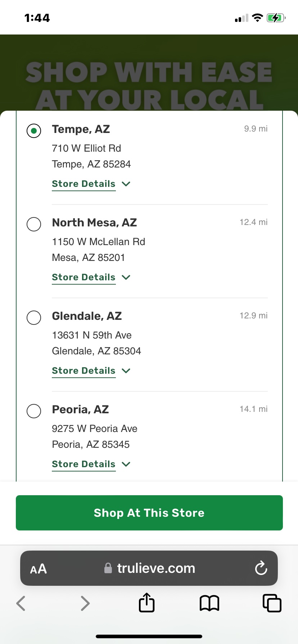Open the Store Details link under Peoria
Image resolution: width=298 pixels, height=644 pixels.
(x=83, y=464)
